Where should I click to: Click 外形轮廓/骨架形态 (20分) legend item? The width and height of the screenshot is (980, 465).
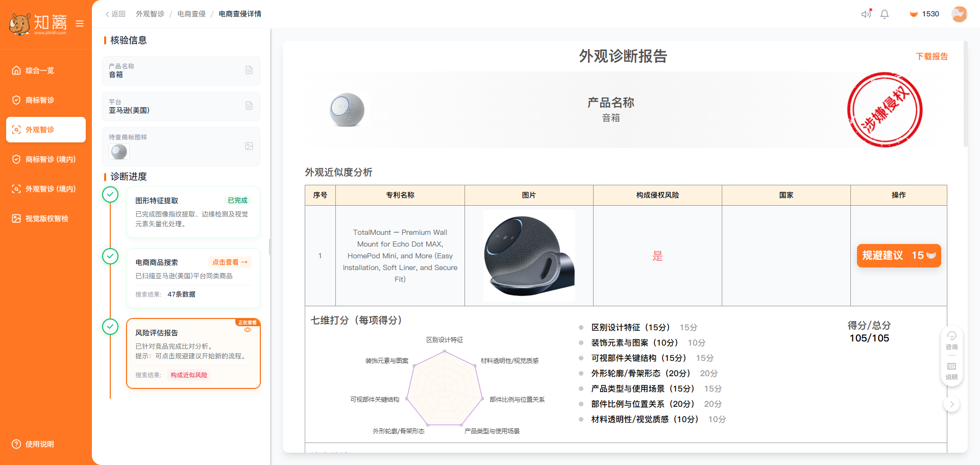pyautogui.click(x=648, y=373)
